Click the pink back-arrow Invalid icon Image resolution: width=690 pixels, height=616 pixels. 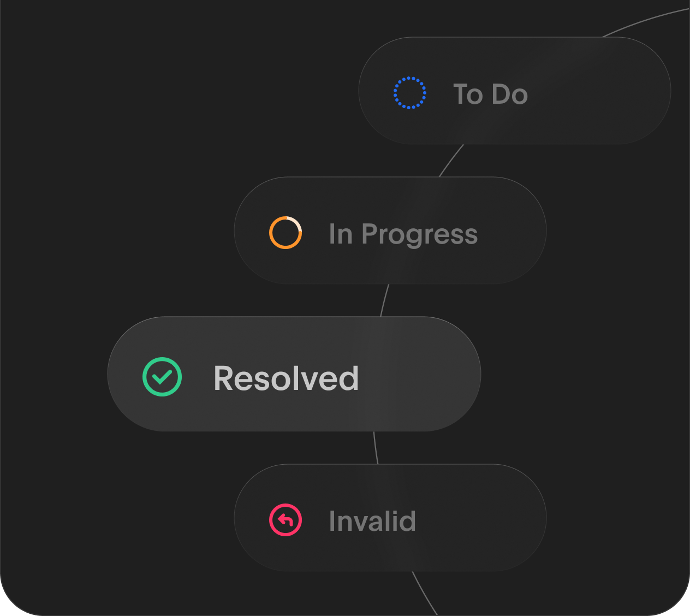click(x=285, y=519)
